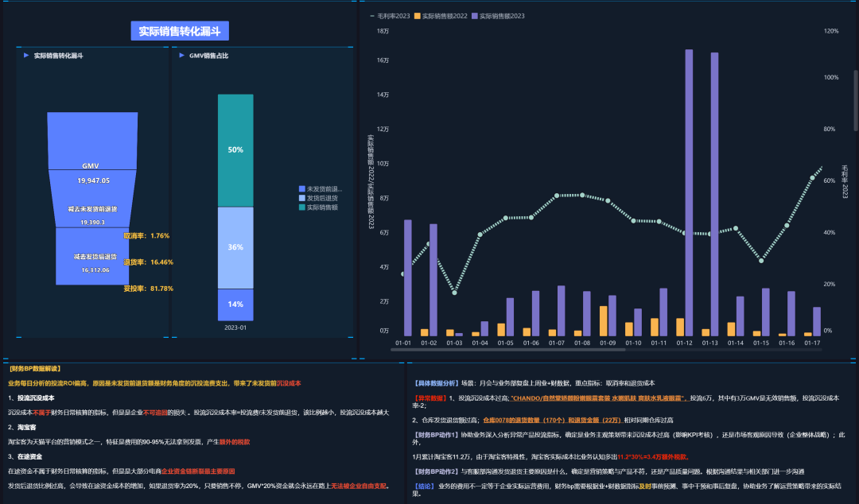Toggle the 毛利率2023 series label in legend

point(394,16)
